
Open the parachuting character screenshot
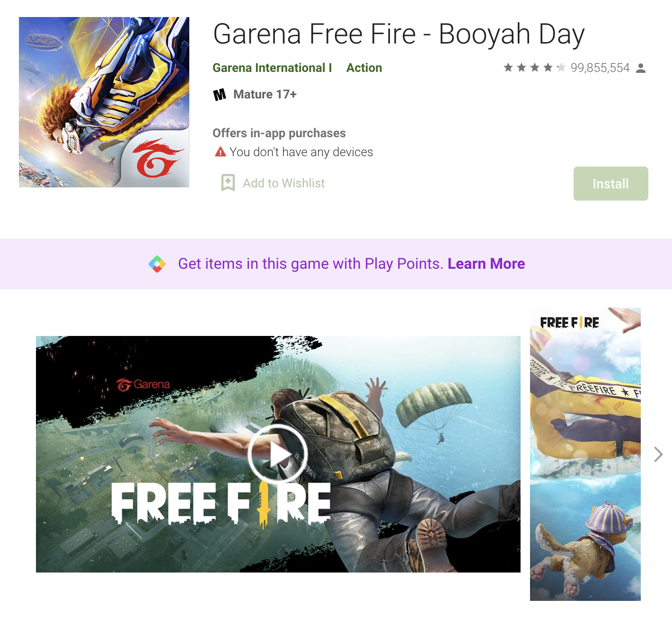(585, 454)
